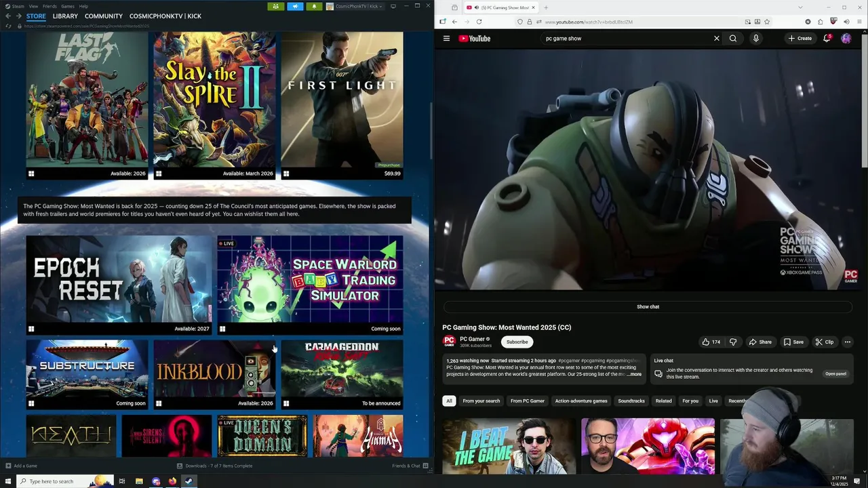This screenshot has width=868, height=488.
Task: Switch to LIBRARY tab in Steam
Action: (65, 16)
